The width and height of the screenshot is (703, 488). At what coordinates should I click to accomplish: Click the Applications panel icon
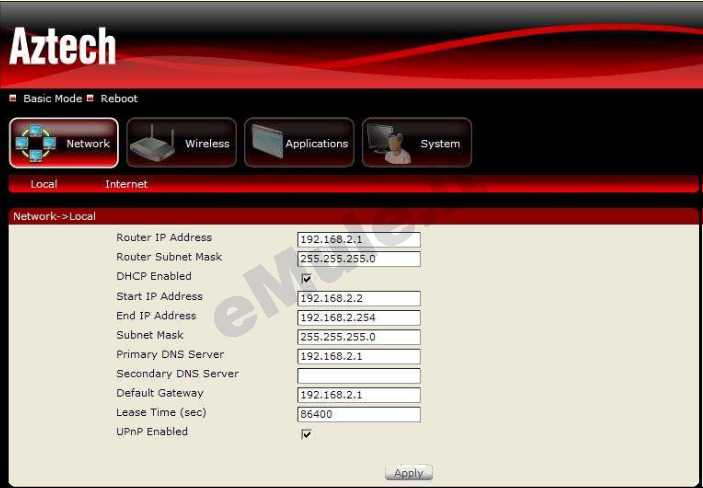[x=268, y=141]
